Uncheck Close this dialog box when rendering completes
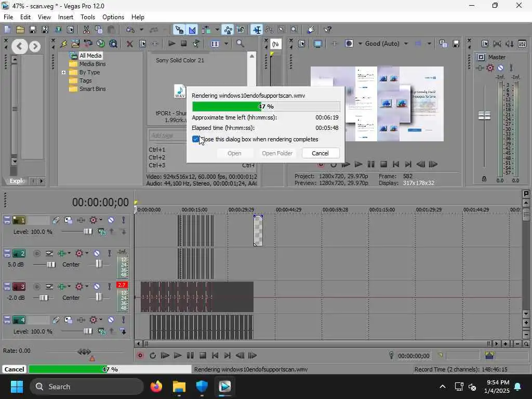Viewport: 532px width, 399px height. (195, 139)
